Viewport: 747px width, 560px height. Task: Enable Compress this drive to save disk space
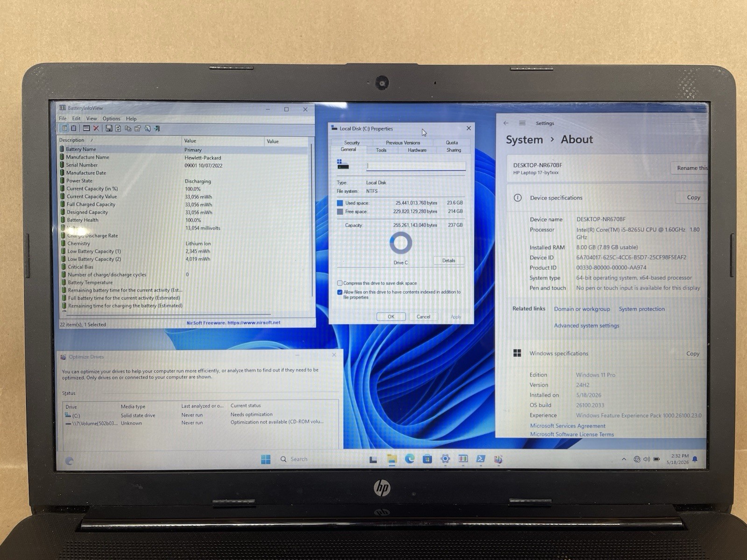340,283
